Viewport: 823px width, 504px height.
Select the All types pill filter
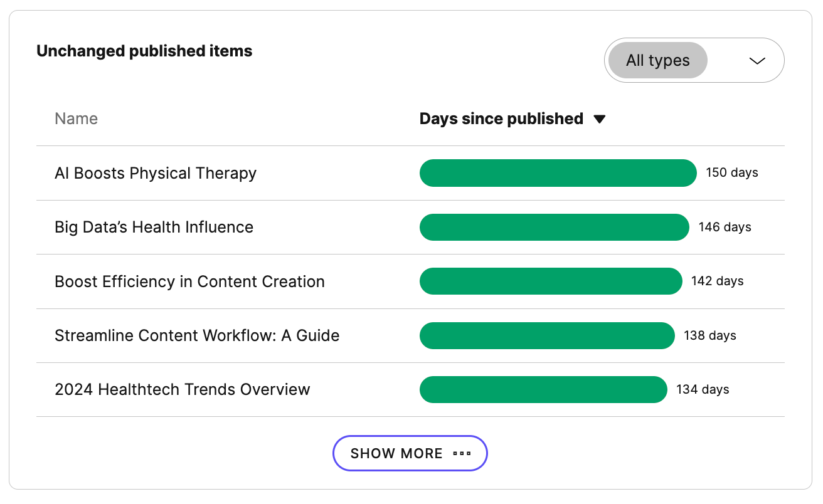[x=656, y=60]
